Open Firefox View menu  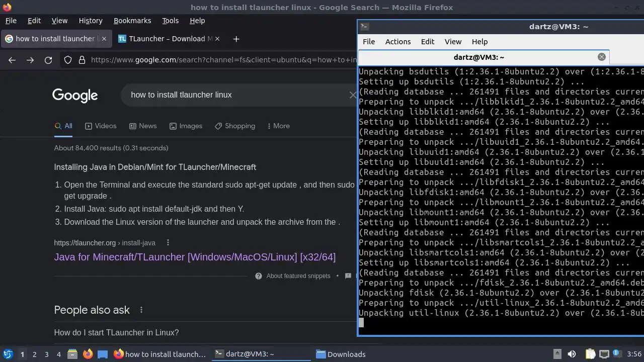pos(59,21)
